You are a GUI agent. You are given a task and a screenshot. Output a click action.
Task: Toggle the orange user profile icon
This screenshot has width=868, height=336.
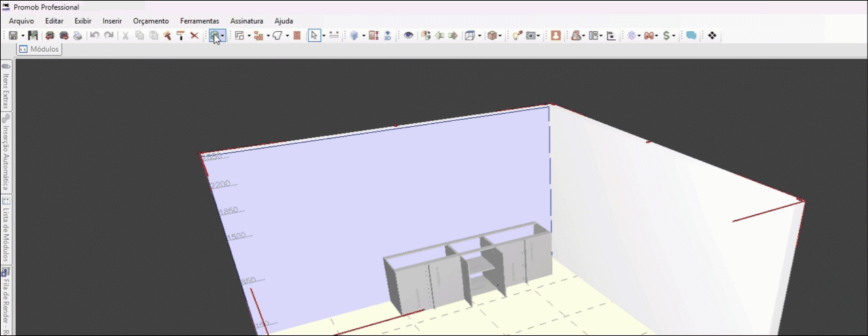point(555,35)
